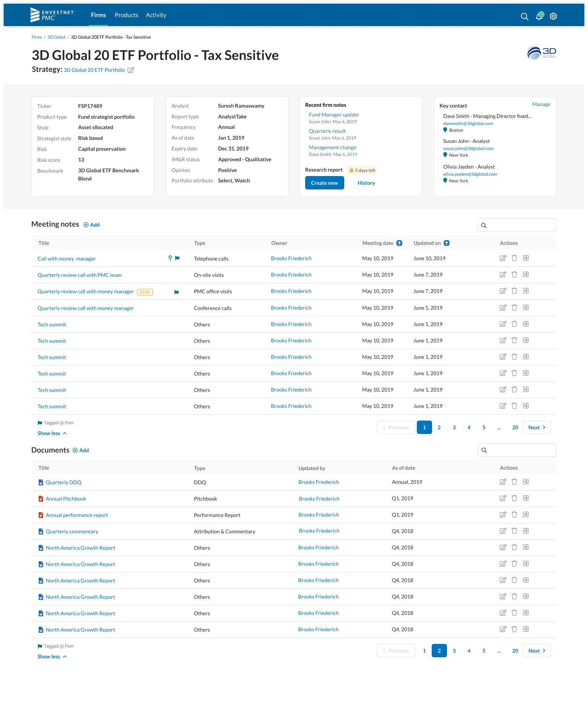Delete the Annual performance report document
Image resolution: width=588 pixels, height=712 pixels.
pos(514,515)
